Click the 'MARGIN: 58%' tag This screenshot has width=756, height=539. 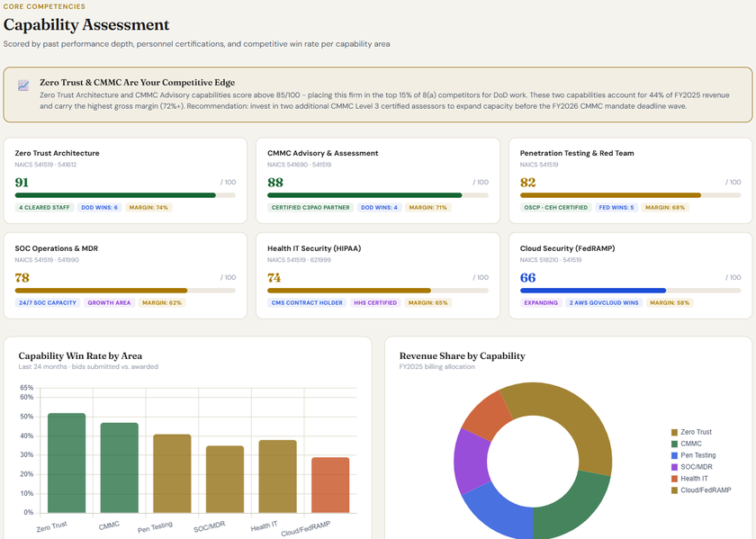pyautogui.click(x=670, y=302)
